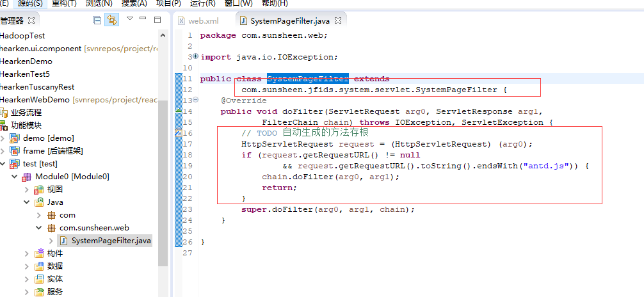Screen dimensions: 644x297
Task: Click the Collapse All icon in explorer panel
Action: coord(97,20)
